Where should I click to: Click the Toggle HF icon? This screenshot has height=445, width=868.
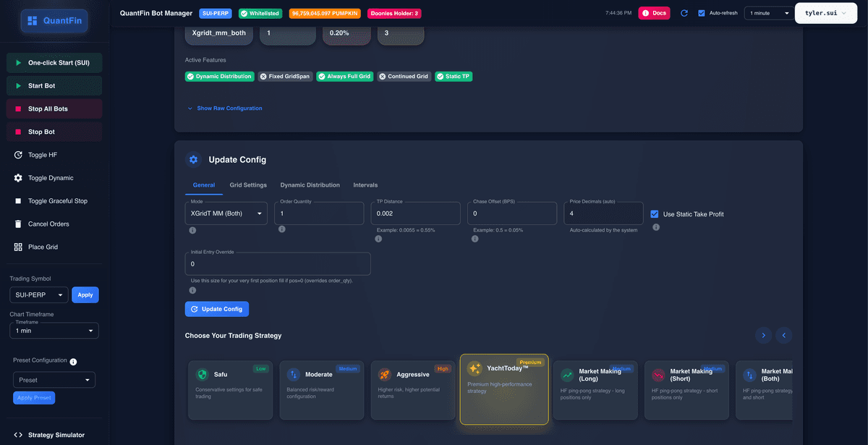coord(18,155)
